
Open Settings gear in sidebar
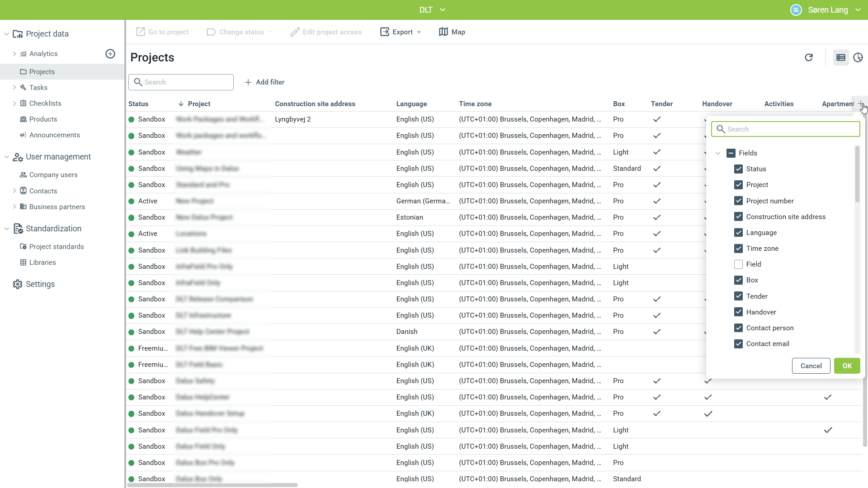point(18,284)
